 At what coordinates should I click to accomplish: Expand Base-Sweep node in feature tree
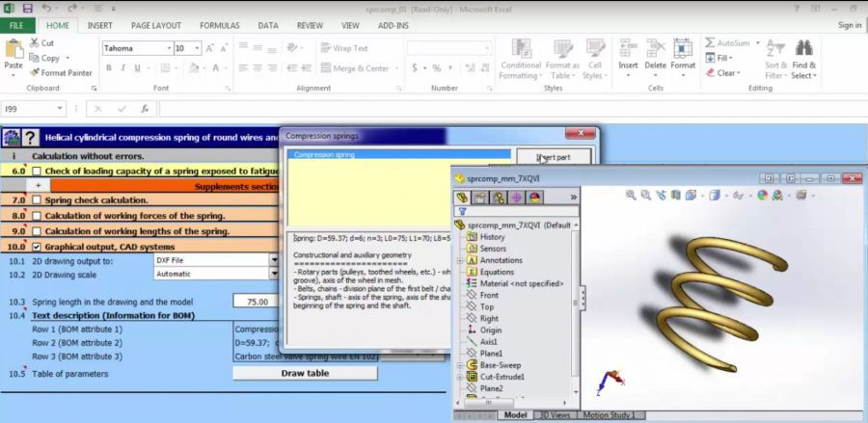[460, 365]
